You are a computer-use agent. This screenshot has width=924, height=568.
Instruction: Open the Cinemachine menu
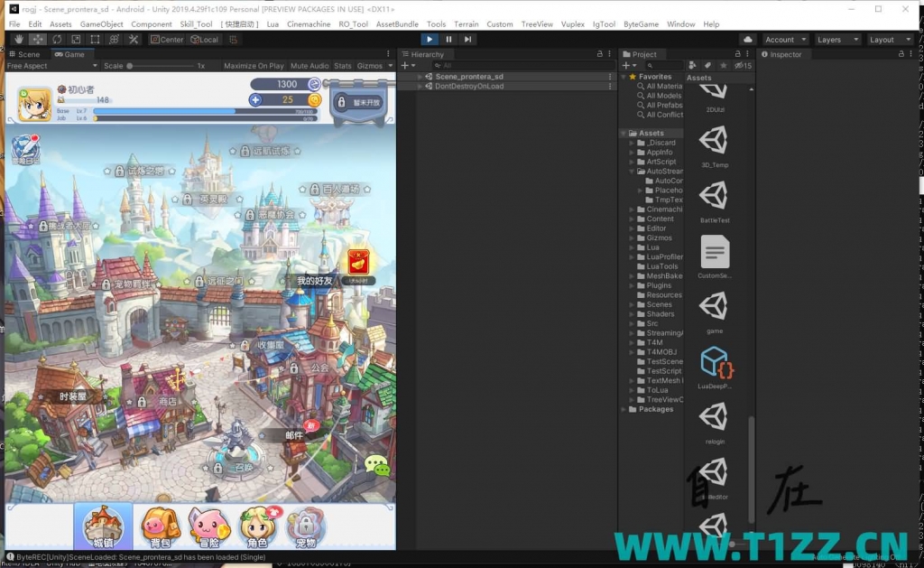[309, 24]
